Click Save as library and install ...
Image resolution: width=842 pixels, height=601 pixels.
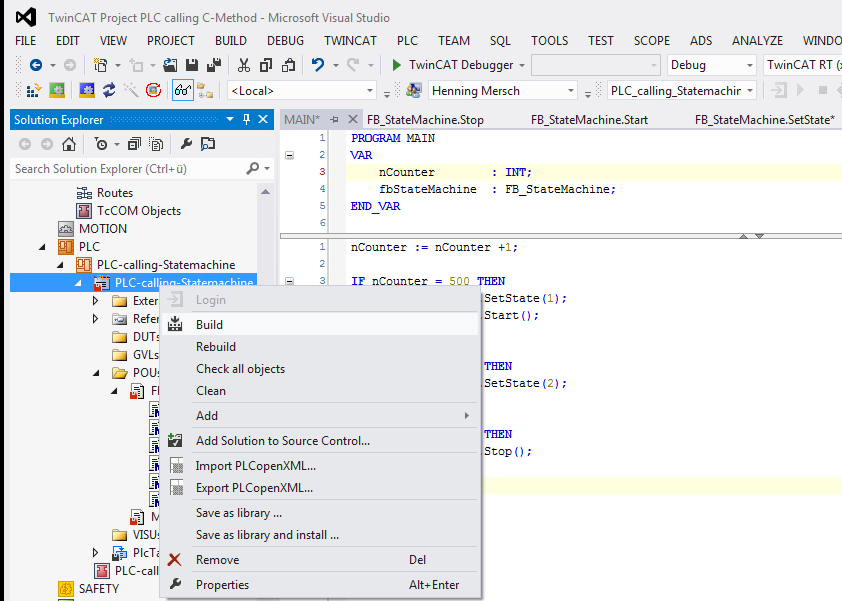click(320, 535)
